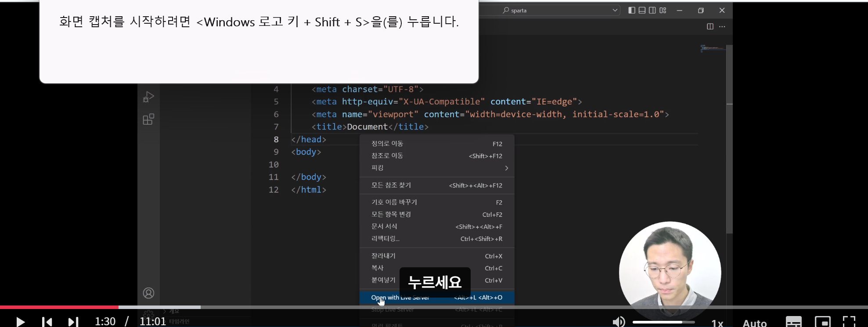Select 모든 참조 찾기 in the context menu
Viewport: 868px width, 327px height.
point(437,185)
